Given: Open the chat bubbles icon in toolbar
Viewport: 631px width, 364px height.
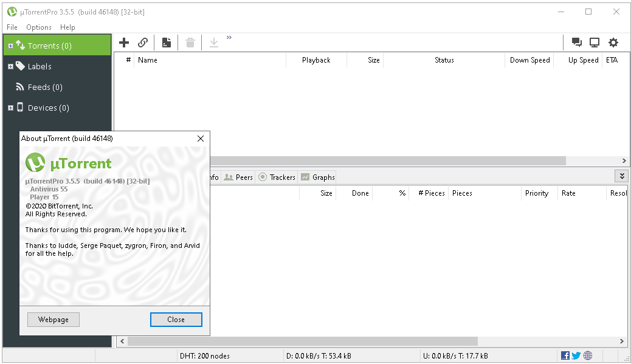Looking at the screenshot, I should 577,42.
